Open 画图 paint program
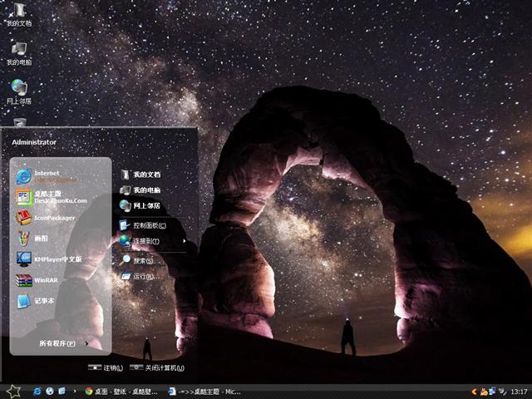The image size is (532, 399). pos(32,239)
